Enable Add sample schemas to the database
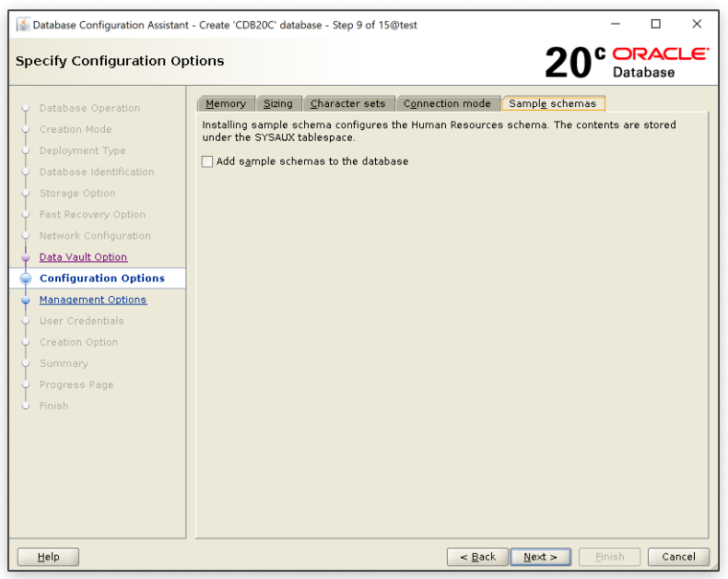 coord(207,161)
